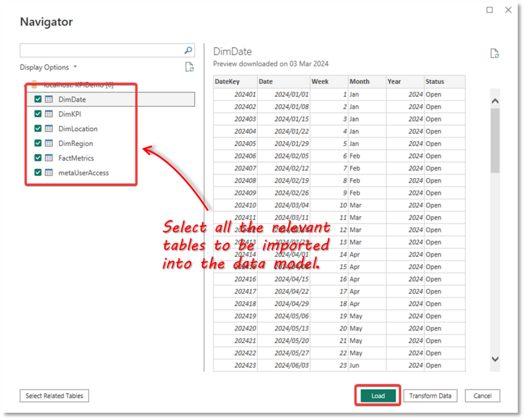The image size is (525, 420).
Task: Toggle the FactMetrics checkbox off
Action: coord(37,158)
